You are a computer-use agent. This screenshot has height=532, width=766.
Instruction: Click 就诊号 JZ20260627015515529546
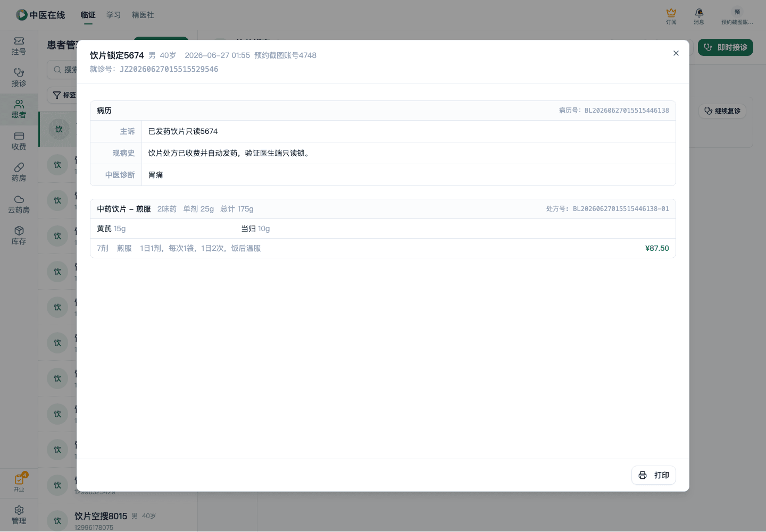pyautogui.click(x=154, y=69)
